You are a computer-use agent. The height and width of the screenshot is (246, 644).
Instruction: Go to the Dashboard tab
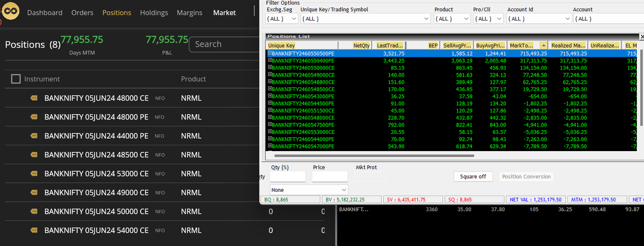coord(45,12)
